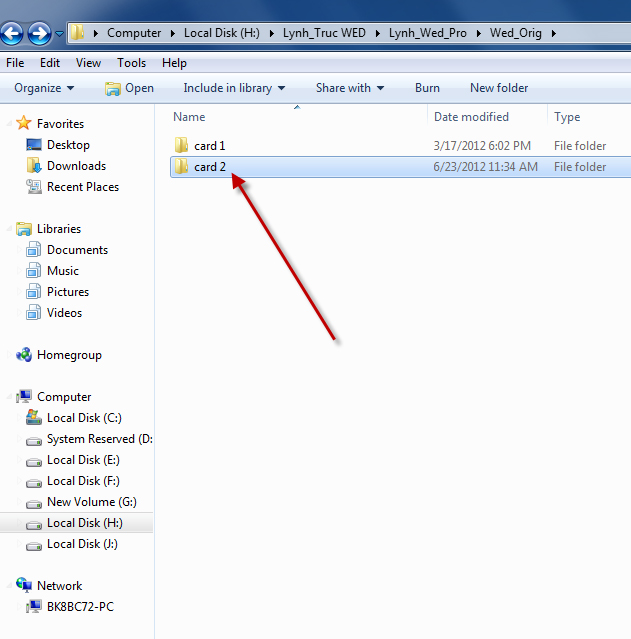Click the Computer breadcrumb
The image size is (631, 639).
point(134,33)
